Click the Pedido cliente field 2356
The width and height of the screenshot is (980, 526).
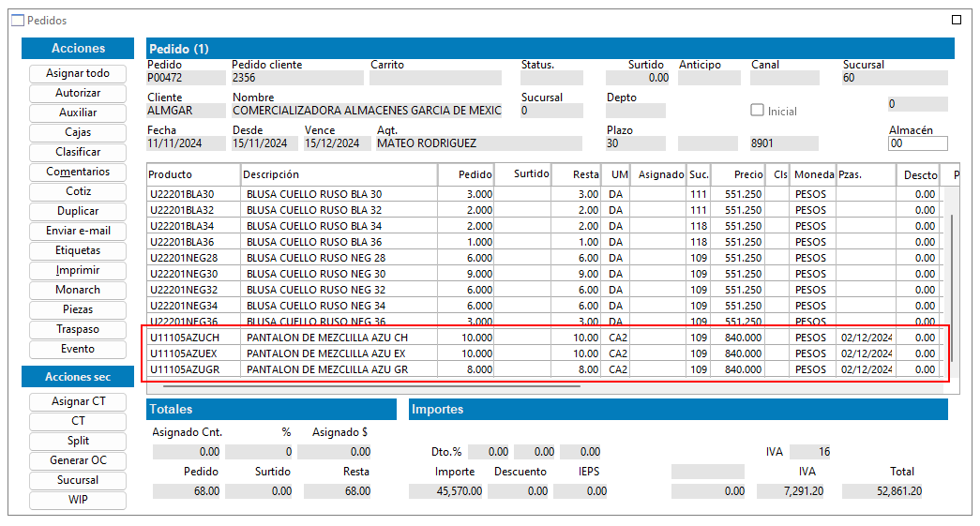pyautogui.click(x=297, y=78)
